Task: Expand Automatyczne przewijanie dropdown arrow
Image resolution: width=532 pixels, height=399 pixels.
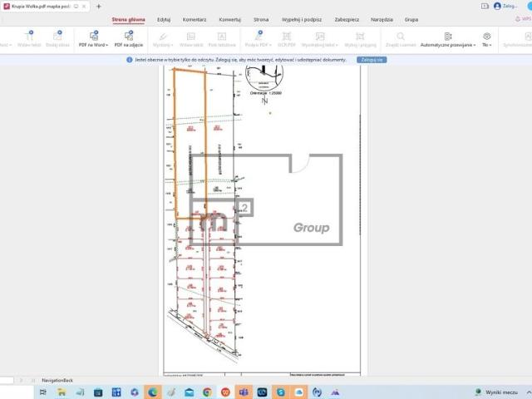Action: pos(475,46)
